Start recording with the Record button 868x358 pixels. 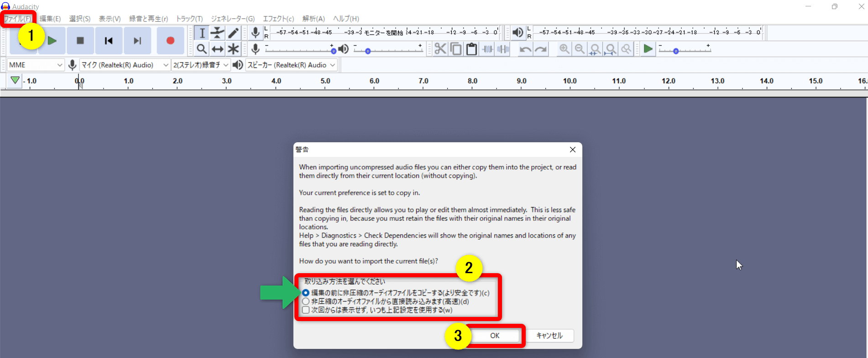pyautogui.click(x=170, y=41)
